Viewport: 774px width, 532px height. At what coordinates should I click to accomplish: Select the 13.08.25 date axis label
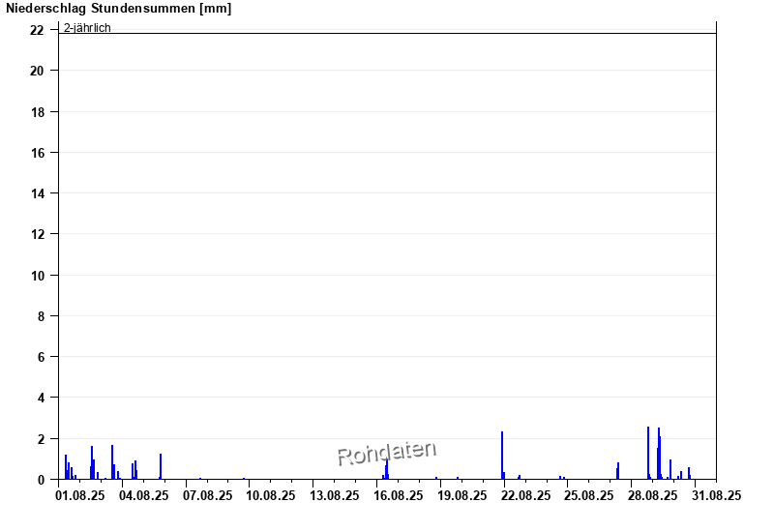335,495
